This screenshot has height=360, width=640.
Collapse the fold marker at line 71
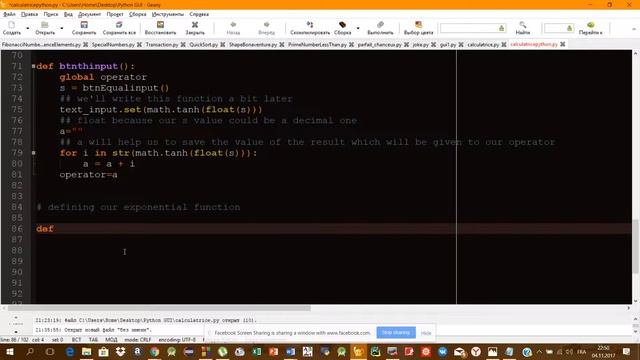point(33,66)
